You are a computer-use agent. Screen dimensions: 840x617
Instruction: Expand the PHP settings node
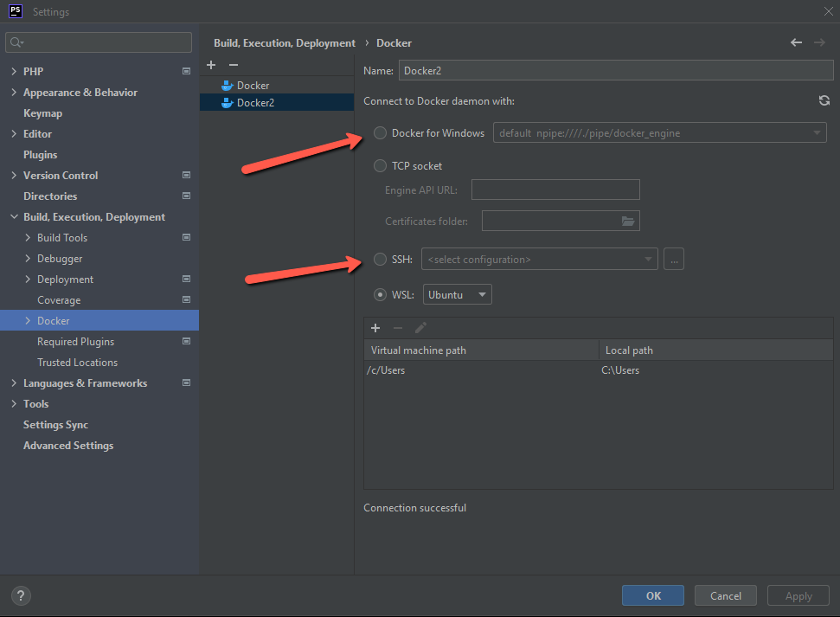point(14,71)
